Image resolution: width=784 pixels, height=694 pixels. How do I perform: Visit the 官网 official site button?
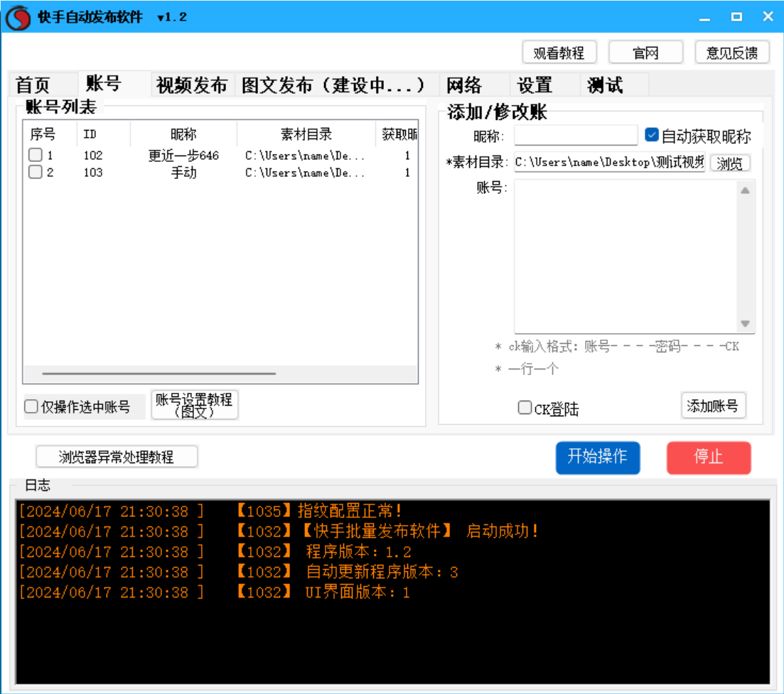[x=645, y=53]
